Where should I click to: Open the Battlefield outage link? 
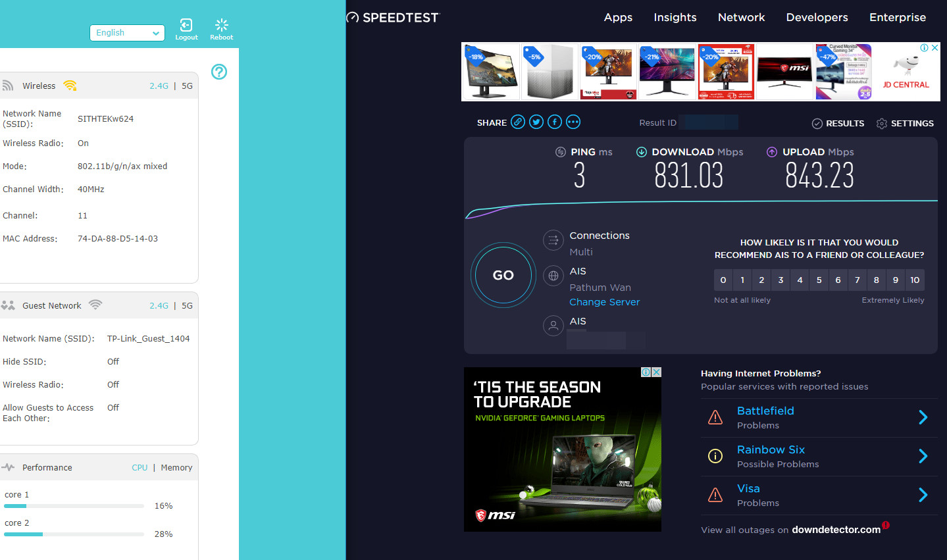click(x=765, y=411)
